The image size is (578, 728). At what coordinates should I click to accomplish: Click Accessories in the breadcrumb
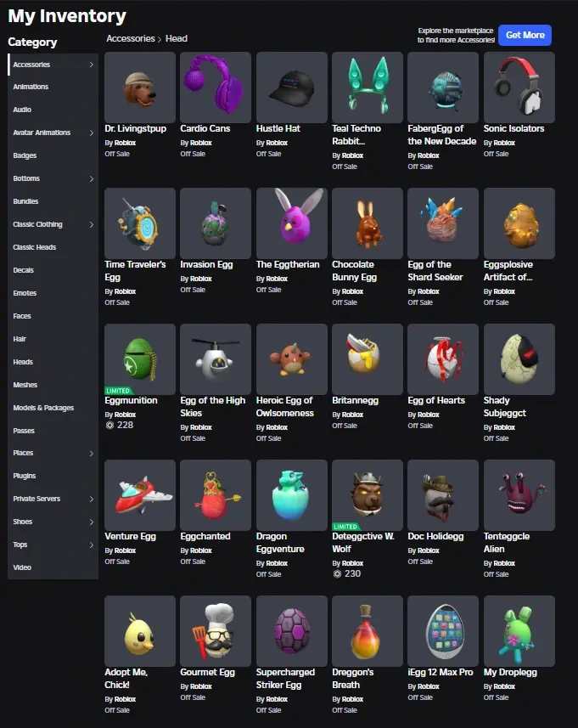pos(131,38)
